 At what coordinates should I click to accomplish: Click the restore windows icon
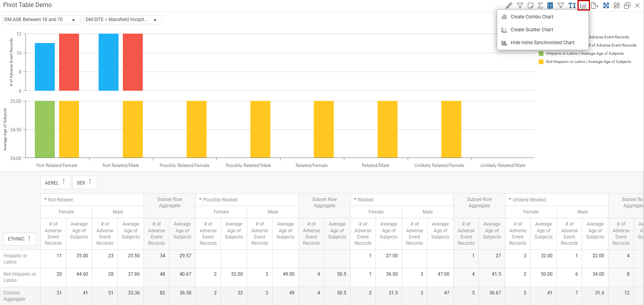click(x=627, y=5)
